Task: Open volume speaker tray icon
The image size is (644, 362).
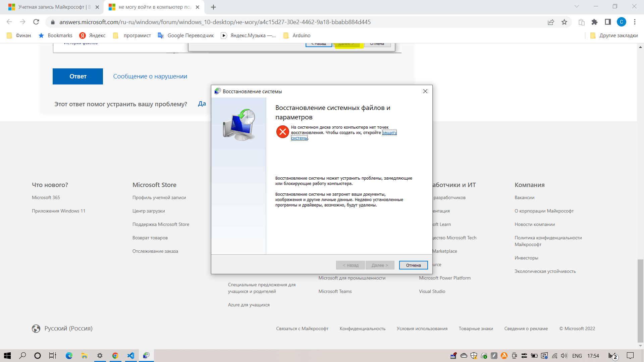Action: click(x=564, y=356)
